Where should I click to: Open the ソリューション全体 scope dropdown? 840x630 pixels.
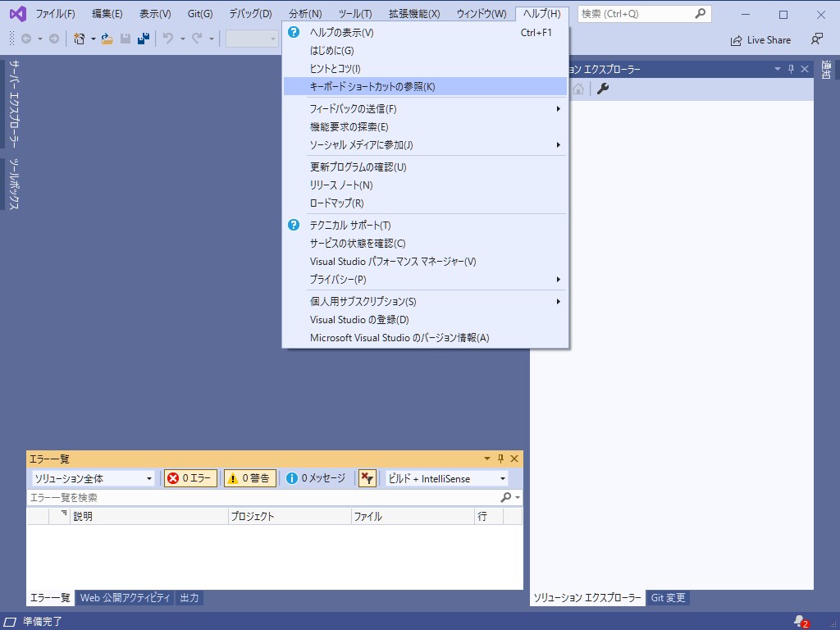94,478
